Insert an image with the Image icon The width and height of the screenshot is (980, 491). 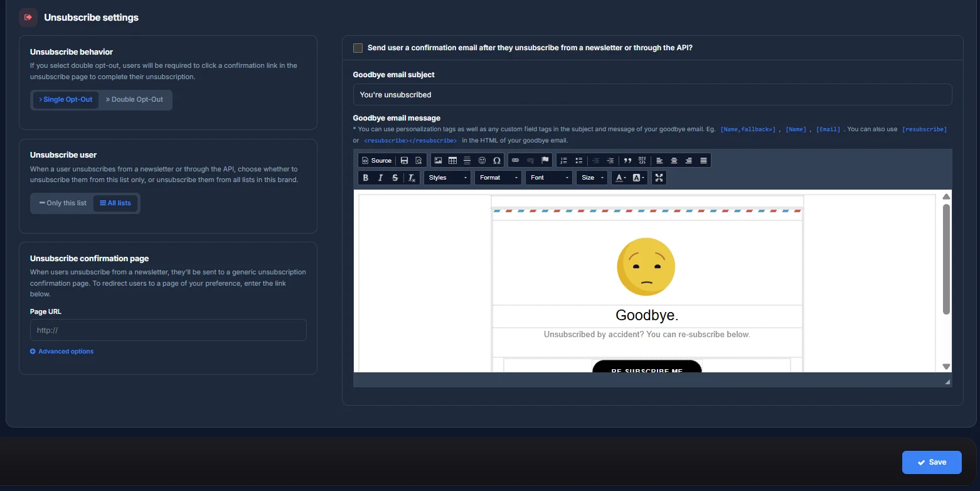point(438,161)
